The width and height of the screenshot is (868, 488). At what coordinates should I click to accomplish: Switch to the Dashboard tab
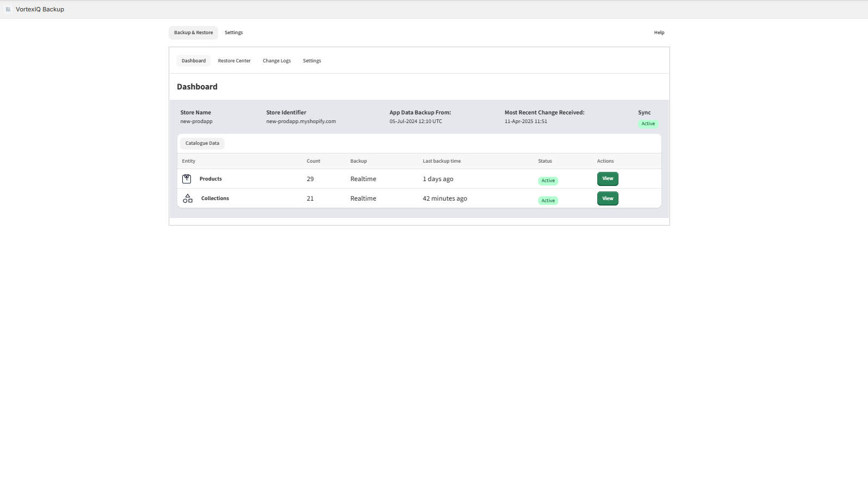(x=194, y=61)
